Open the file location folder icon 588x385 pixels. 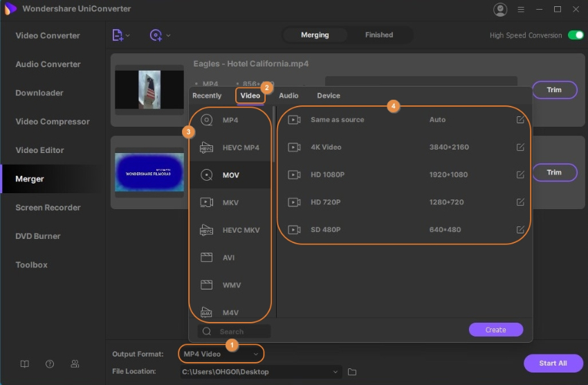352,373
